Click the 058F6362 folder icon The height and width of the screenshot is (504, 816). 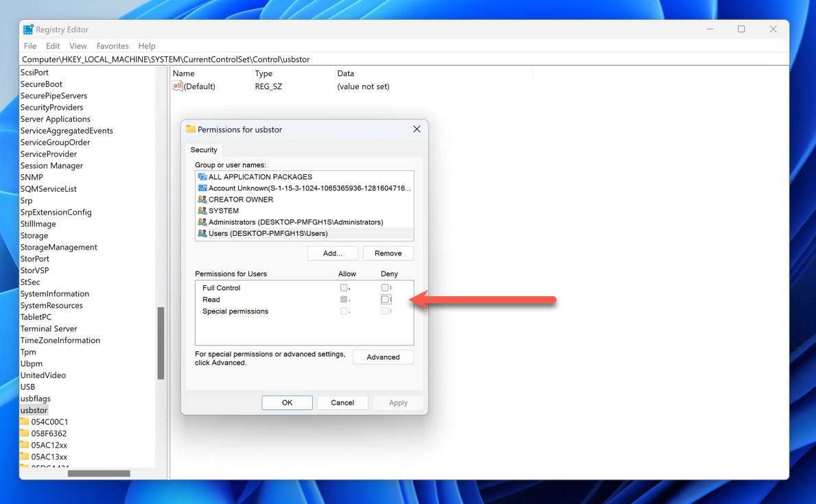[x=25, y=433]
